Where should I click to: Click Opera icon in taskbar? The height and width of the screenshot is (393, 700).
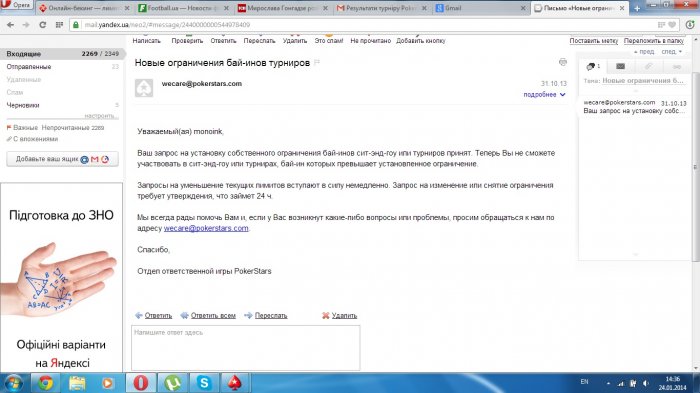point(141,383)
